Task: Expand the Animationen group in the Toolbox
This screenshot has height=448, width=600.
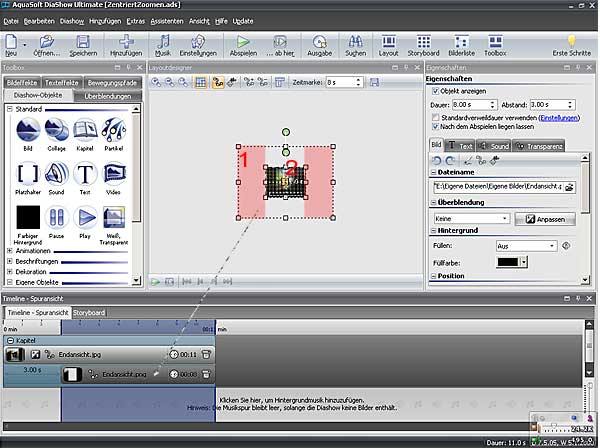Action: (9, 252)
